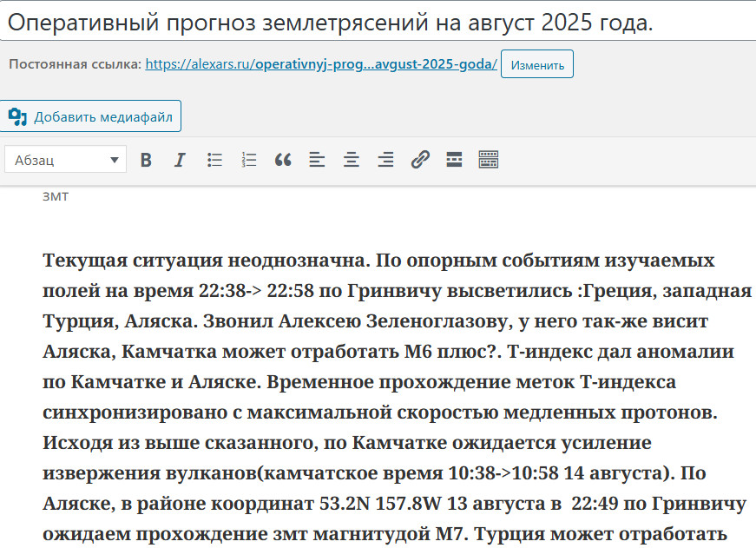The image size is (756, 548).
Task: Align text to the left
Action: pyautogui.click(x=317, y=160)
